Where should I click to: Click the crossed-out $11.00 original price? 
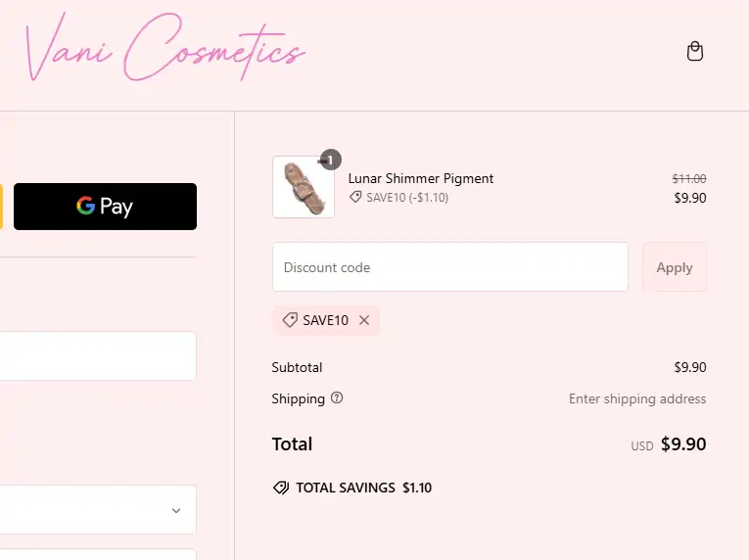[689, 179]
